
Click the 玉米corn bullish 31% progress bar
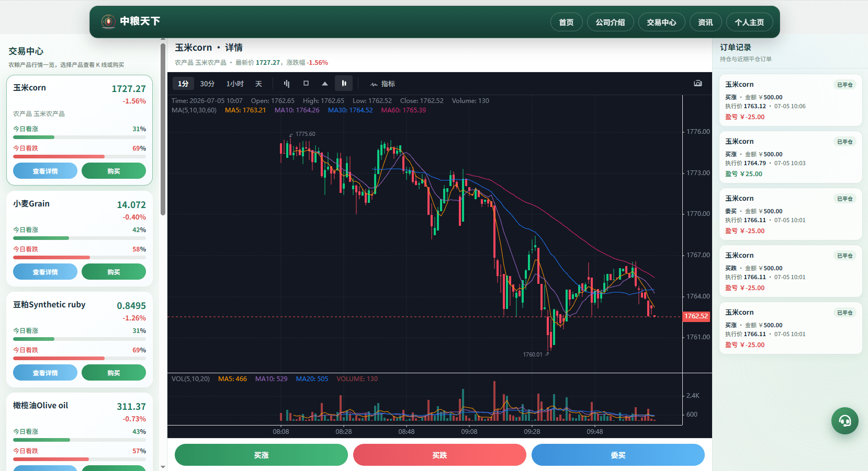pos(80,137)
